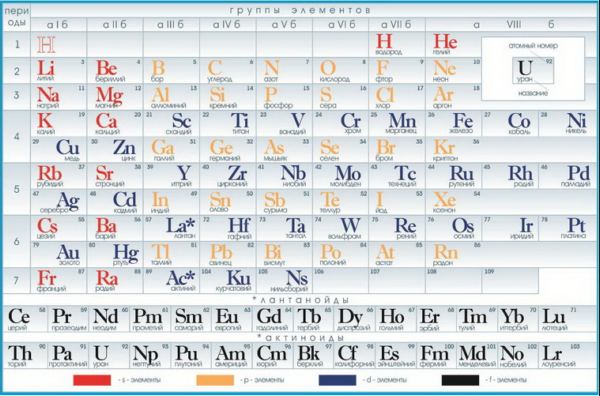The height and width of the screenshot is (396, 600).
Task: Click the black f-элементы legend swatch
Action: click(x=460, y=380)
